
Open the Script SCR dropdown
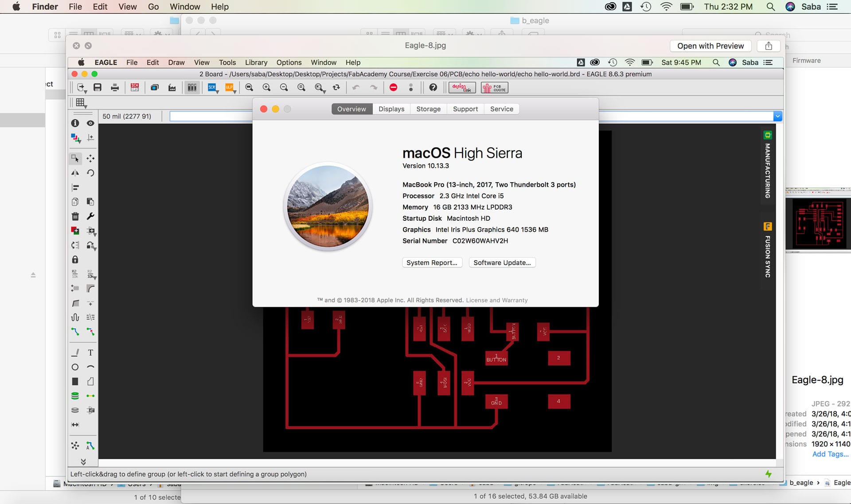[x=213, y=88]
